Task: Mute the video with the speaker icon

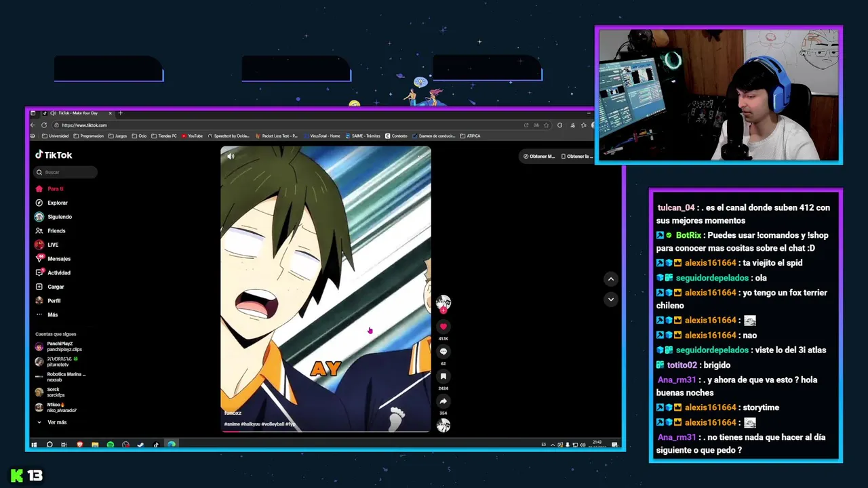Action: tap(231, 157)
